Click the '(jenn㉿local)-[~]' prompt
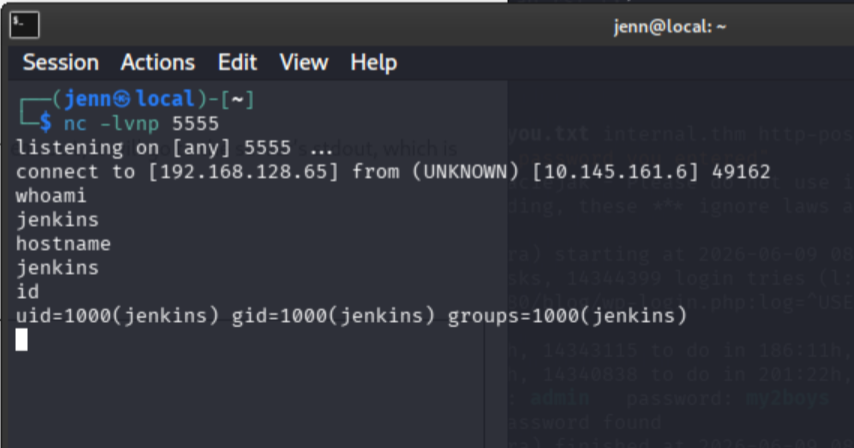Viewport: 854px width, 448px height. 153,99
